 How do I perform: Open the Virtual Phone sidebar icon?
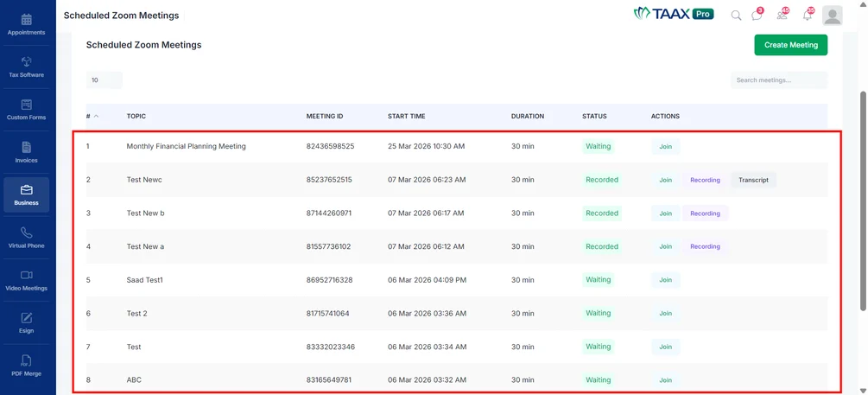(x=26, y=233)
